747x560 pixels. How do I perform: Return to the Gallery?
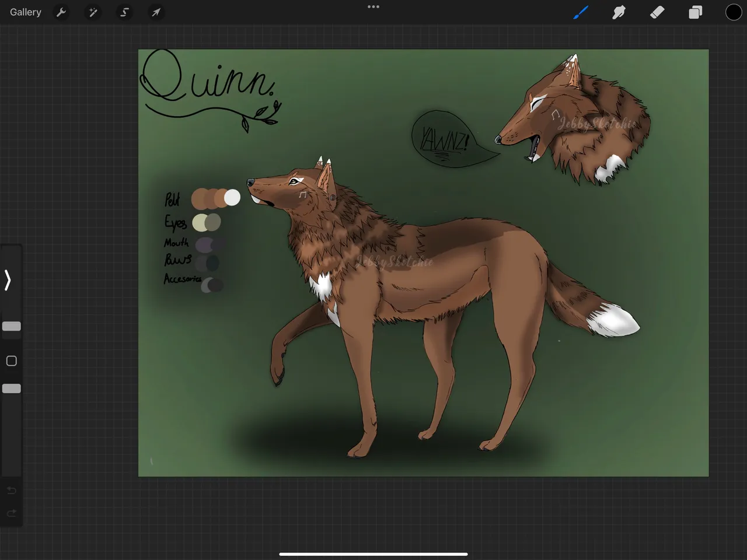pos(26,12)
